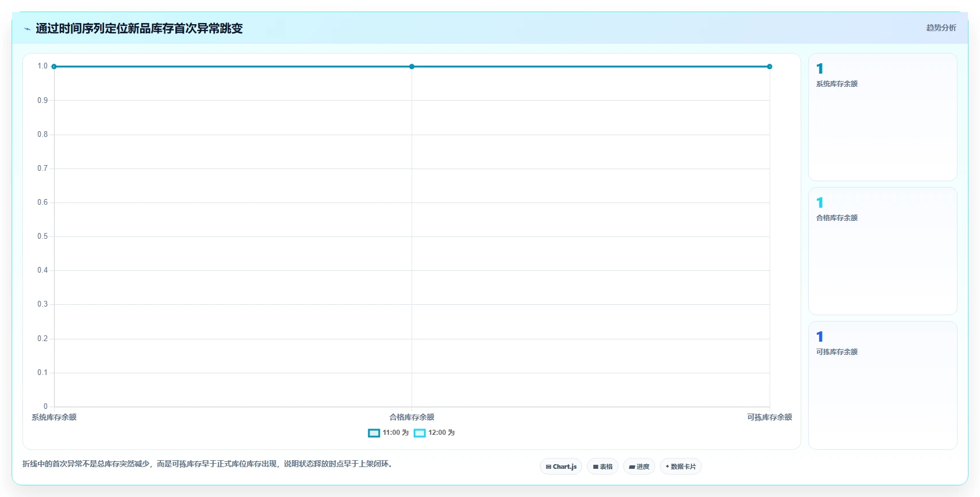Click the panel title 通过时间序列定位新品库存首次异常跳变
The height and width of the screenshot is (497, 980).
tap(139, 29)
